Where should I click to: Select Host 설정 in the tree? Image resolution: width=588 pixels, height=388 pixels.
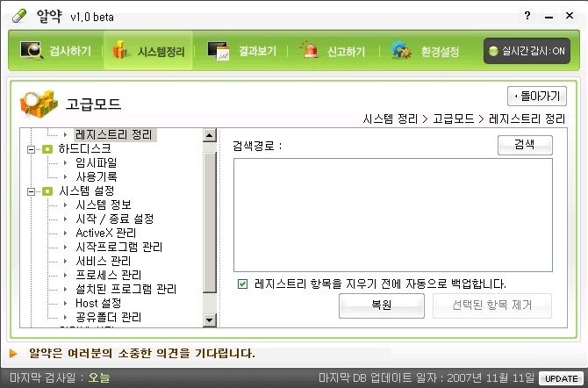coord(98,303)
